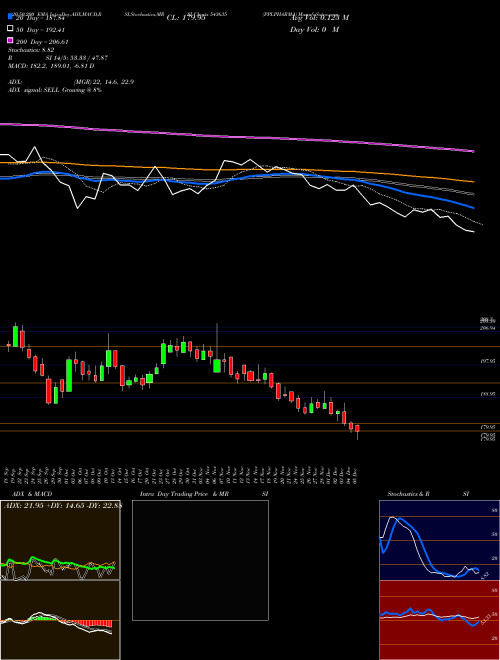Click the white 50 Day legend swatch
This screenshot has height=660, width=500.
pos(11,29)
